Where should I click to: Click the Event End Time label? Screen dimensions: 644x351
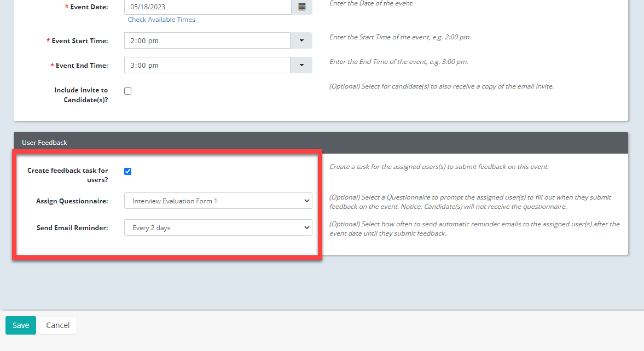82,66
